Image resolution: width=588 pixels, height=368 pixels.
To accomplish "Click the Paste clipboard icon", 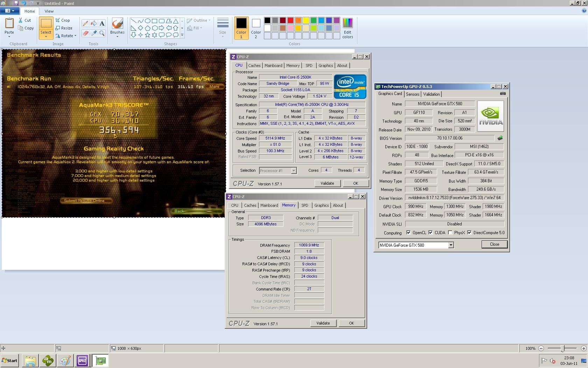I will (9, 23).
